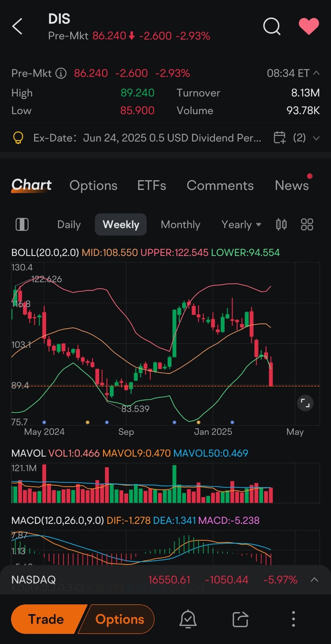Open the three-dot more menu

point(293,619)
